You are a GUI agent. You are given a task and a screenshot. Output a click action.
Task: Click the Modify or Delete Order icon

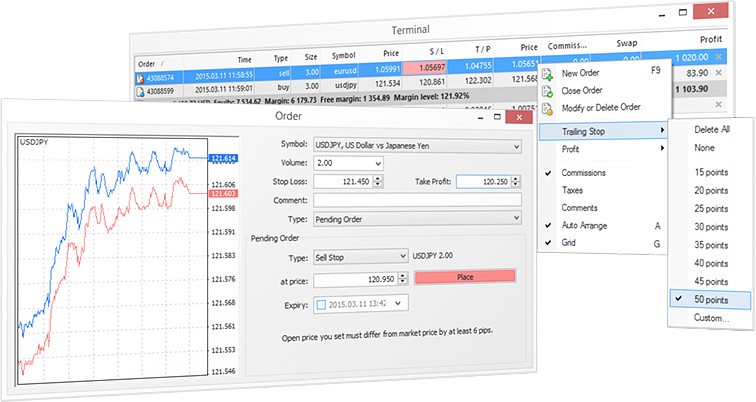click(x=547, y=108)
